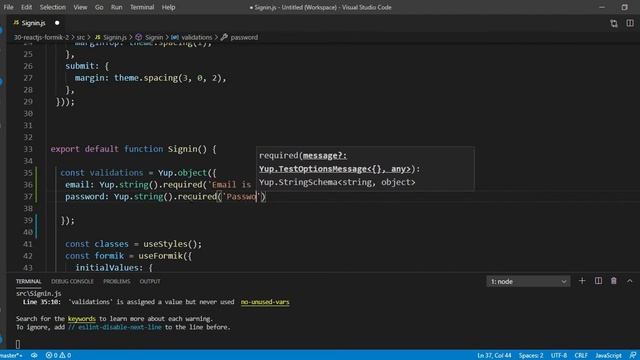Switch to the TERMINAL panel tab

29,281
